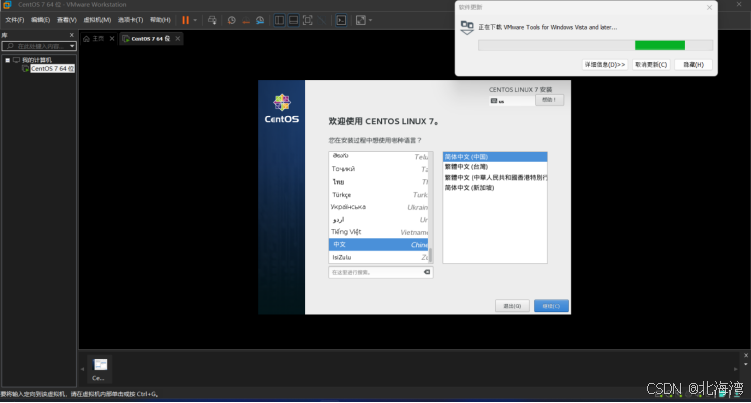Click the VMware Tools download icon
751x403 pixels.
(x=467, y=27)
